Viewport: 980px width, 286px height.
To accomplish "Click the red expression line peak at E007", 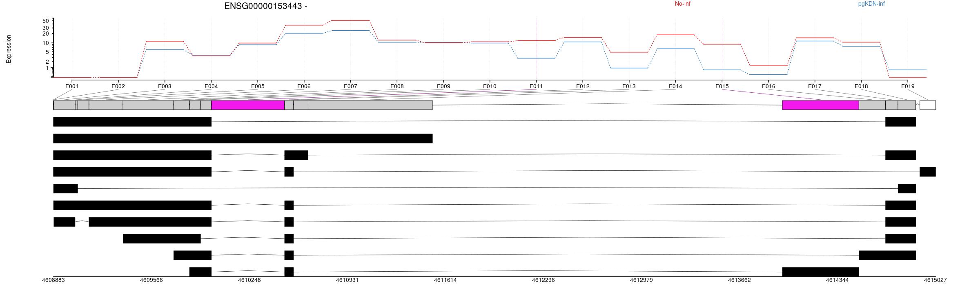I will pos(350,20).
